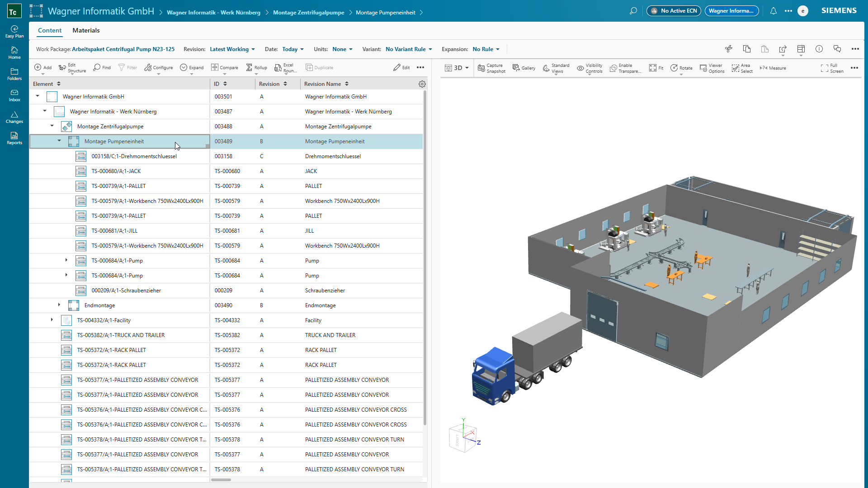Click the table column settings gear

click(422, 84)
